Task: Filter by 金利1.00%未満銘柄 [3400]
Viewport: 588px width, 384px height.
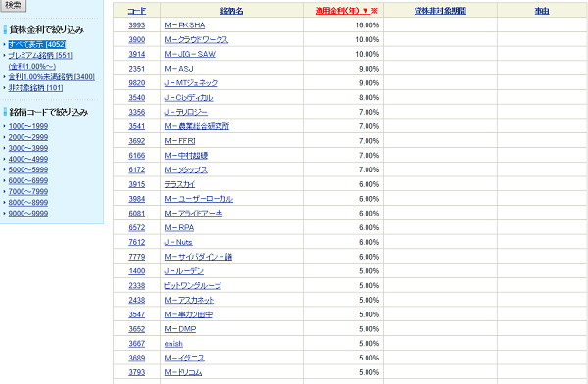Action: (51, 76)
